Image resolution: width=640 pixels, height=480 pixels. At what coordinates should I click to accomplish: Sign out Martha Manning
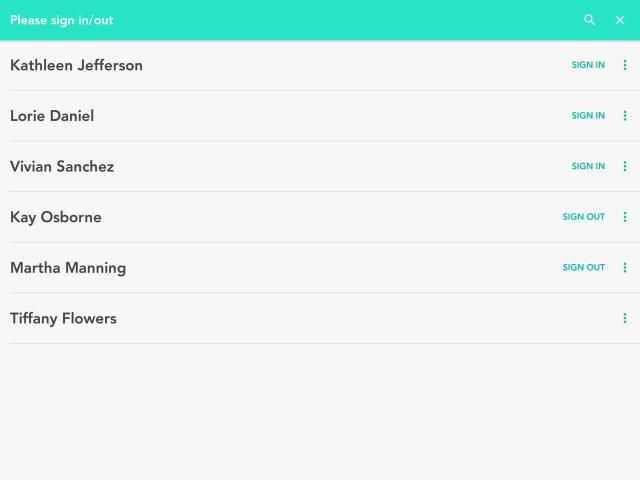pyautogui.click(x=583, y=267)
